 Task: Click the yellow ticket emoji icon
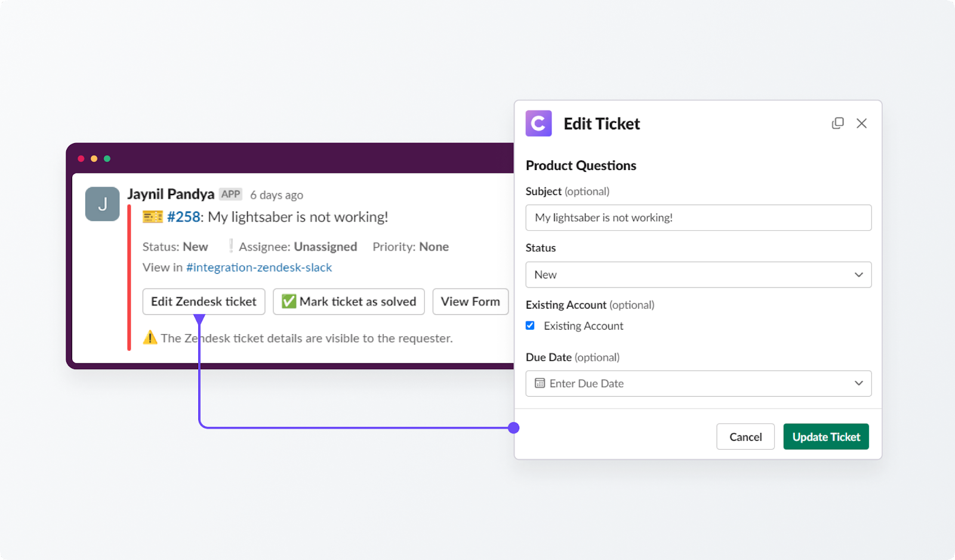[153, 217]
